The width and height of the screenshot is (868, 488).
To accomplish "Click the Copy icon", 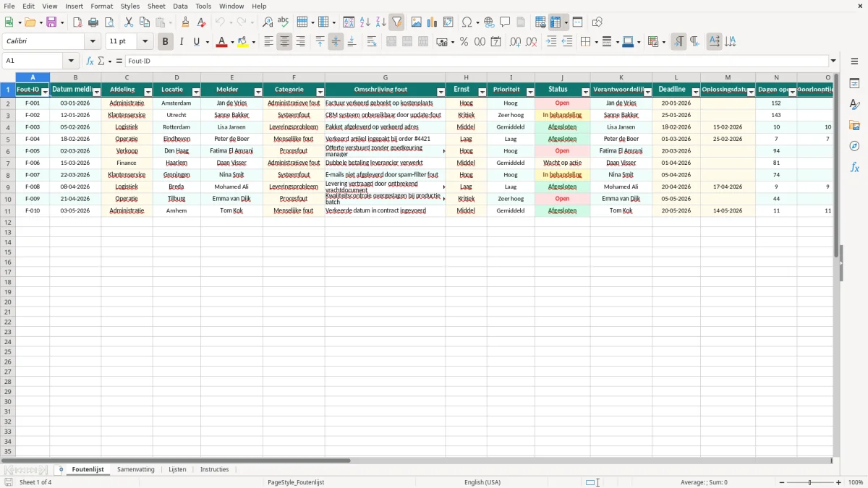I will coord(145,22).
